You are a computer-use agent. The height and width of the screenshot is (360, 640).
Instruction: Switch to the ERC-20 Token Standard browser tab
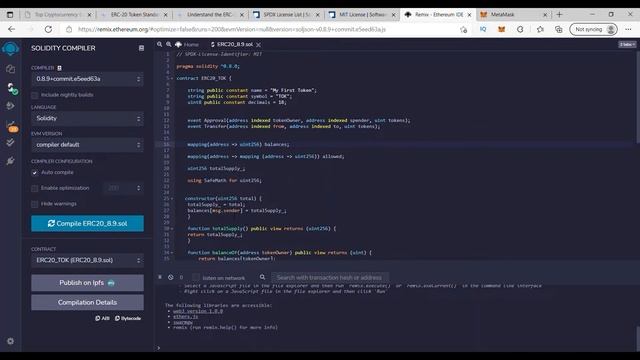[135, 15]
